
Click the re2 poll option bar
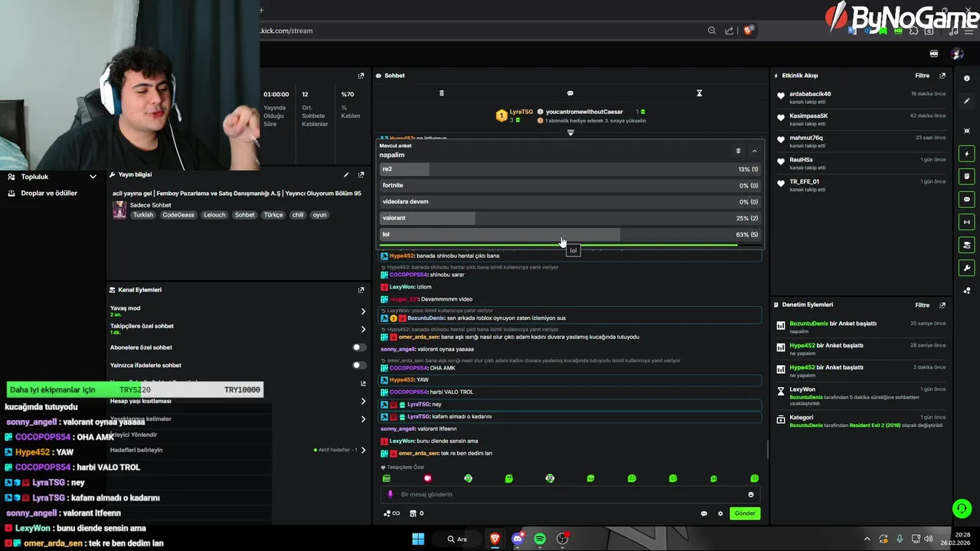click(x=570, y=169)
